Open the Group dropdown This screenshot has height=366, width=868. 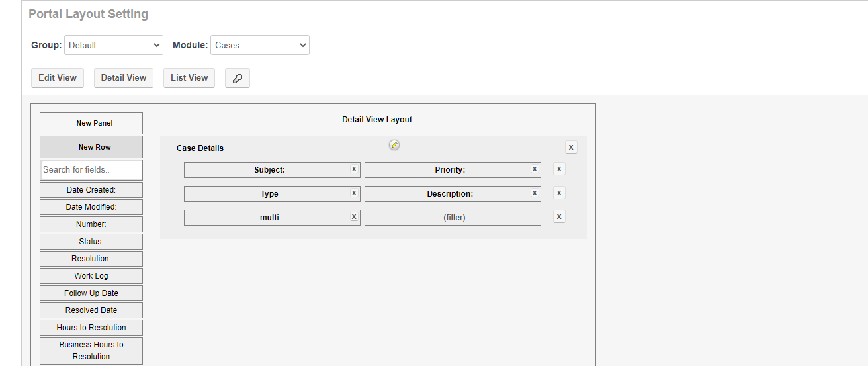point(114,45)
